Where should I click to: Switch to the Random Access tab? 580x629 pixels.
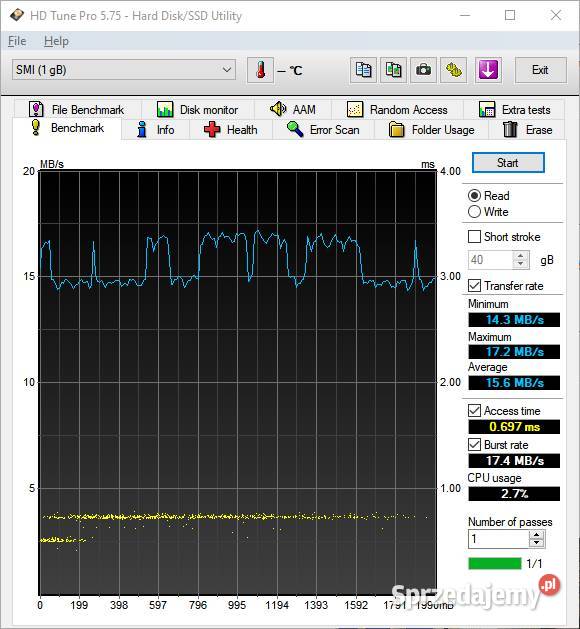[x=397, y=110]
